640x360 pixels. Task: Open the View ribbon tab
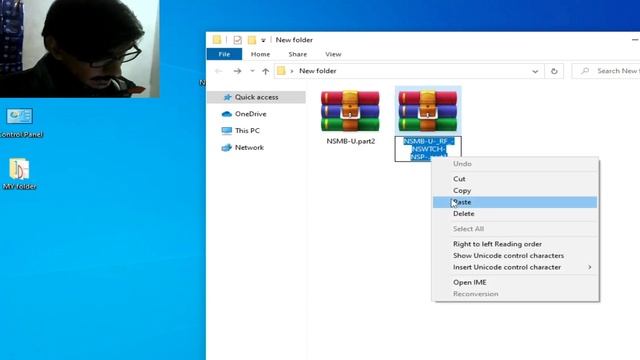click(x=333, y=54)
